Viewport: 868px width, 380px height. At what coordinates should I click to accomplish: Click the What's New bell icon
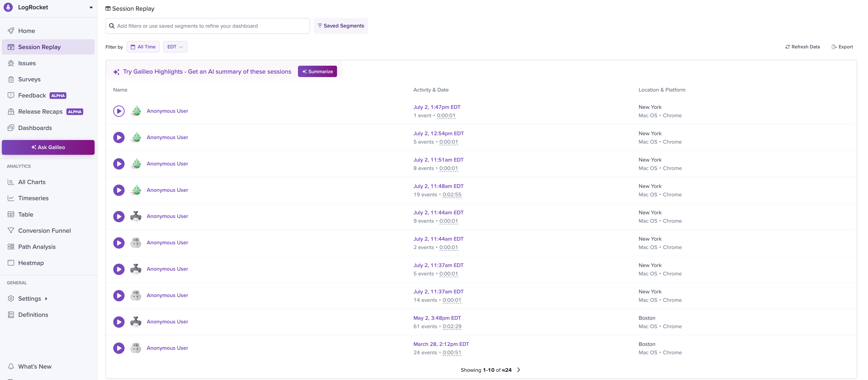pos(11,367)
